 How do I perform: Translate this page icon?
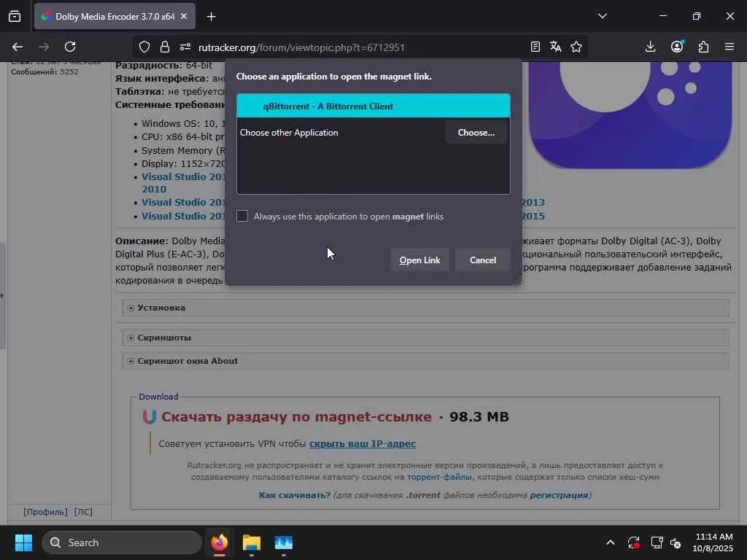[555, 47]
